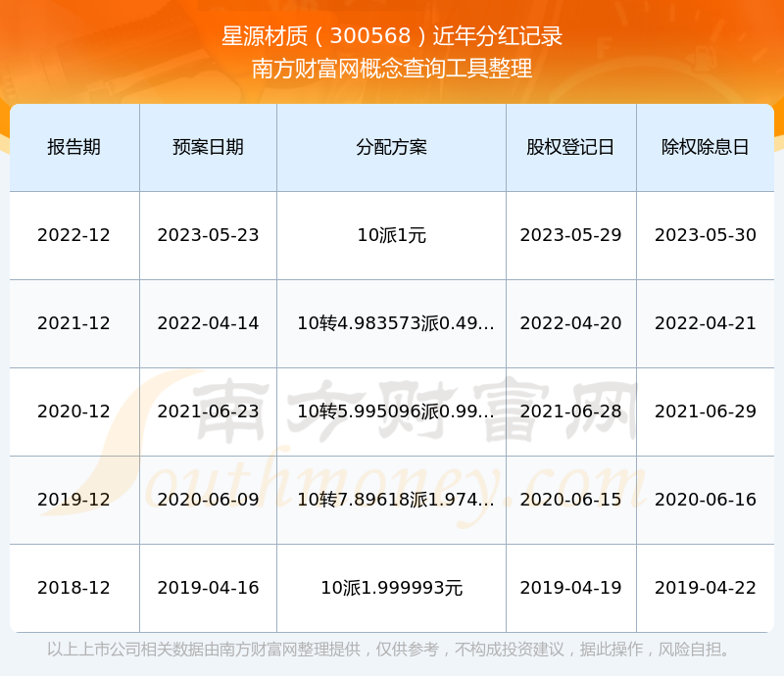
Task: Click the footer disclaimer text at bottom
Action: [x=392, y=650]
